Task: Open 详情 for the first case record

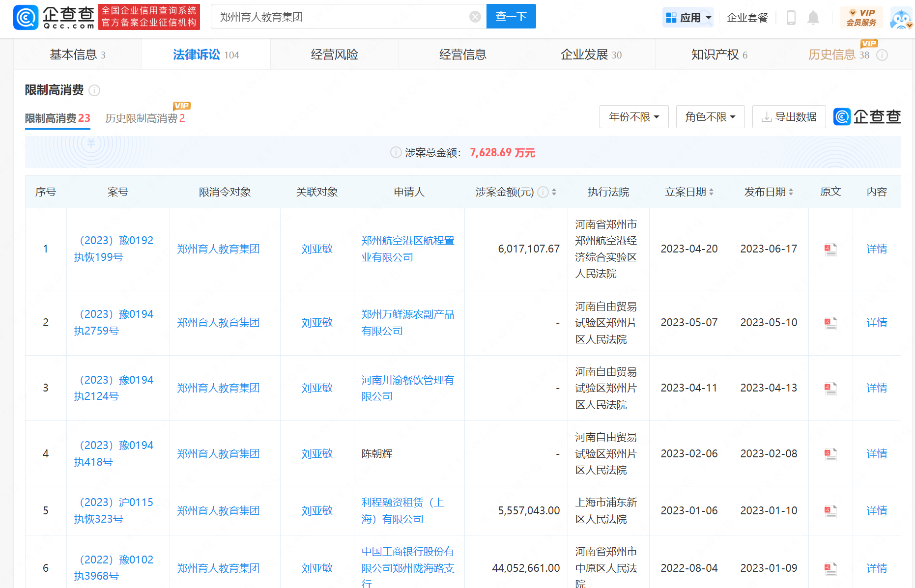Action: pos(876,249)
